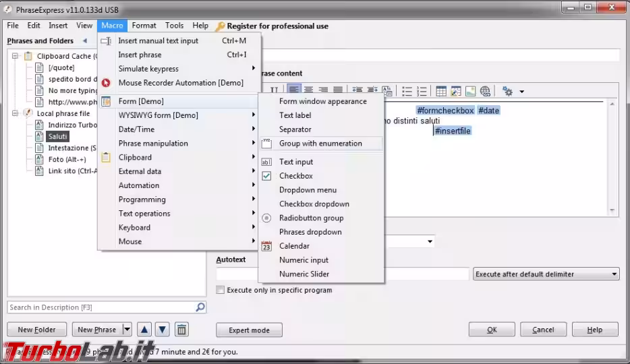Click the insert table toolbar icon

(440, 91)
